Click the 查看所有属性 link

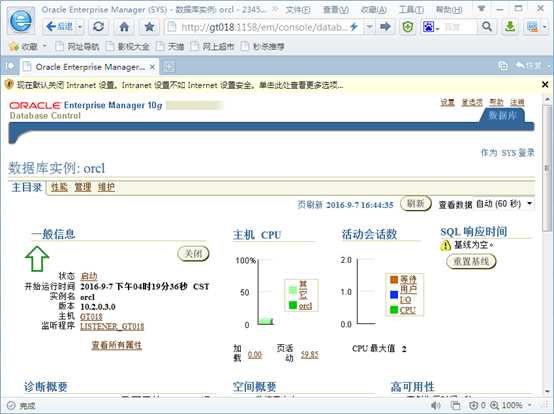(117, 345)
